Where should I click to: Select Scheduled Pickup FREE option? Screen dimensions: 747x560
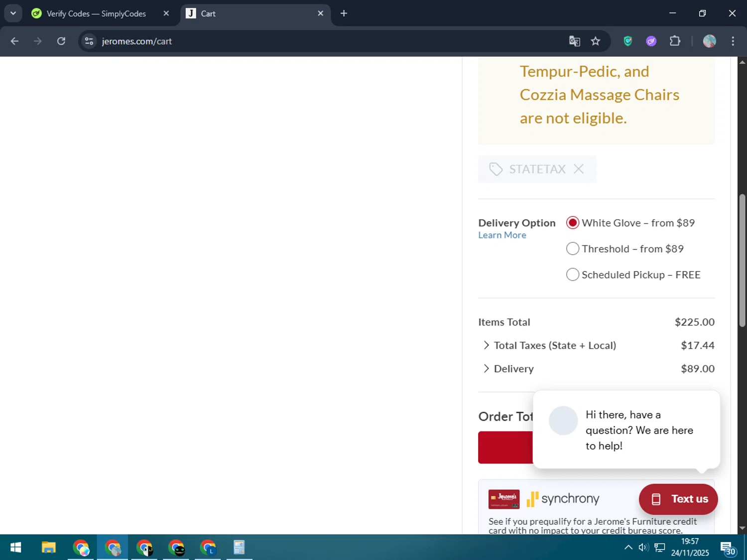coord(573,275)
